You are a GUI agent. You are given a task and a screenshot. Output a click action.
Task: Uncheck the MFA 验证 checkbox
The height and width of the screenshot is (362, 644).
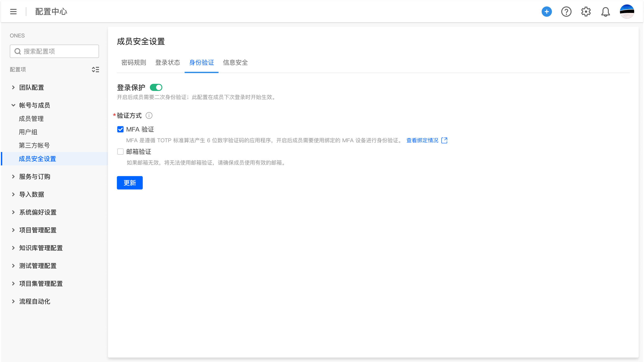(x=120, y=130)
